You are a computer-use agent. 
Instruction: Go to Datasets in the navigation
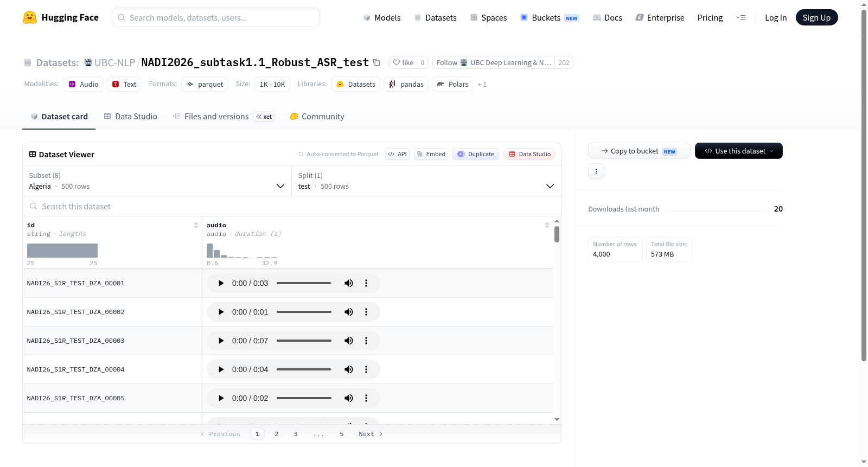click(x=436, y=18)
